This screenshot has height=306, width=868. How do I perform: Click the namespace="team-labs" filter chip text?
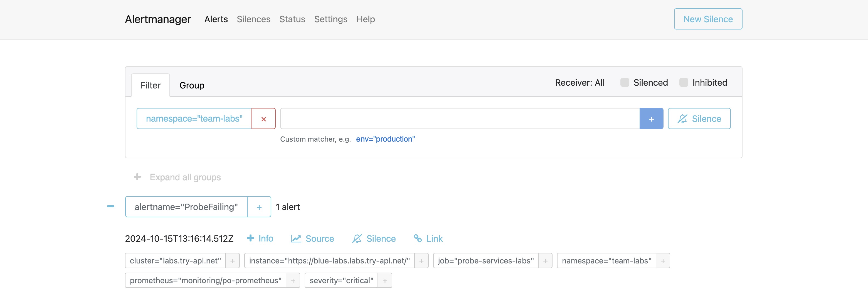tap(194, 119)
